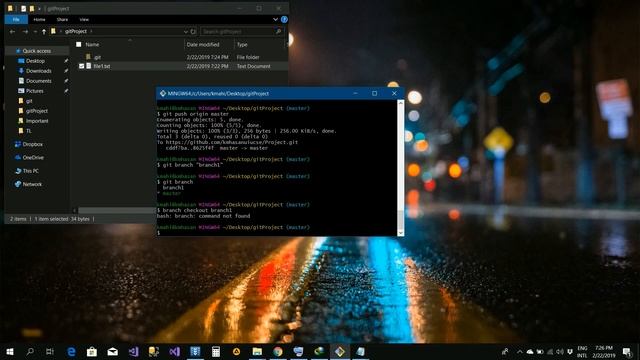Open address bar history dropdown

[x=186, y=31]
